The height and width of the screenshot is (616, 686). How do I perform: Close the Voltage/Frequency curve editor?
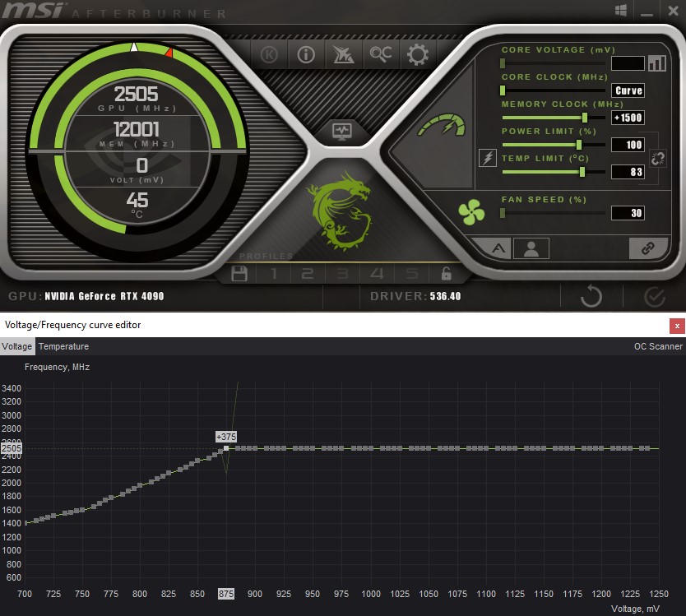[x=677, y=326]
